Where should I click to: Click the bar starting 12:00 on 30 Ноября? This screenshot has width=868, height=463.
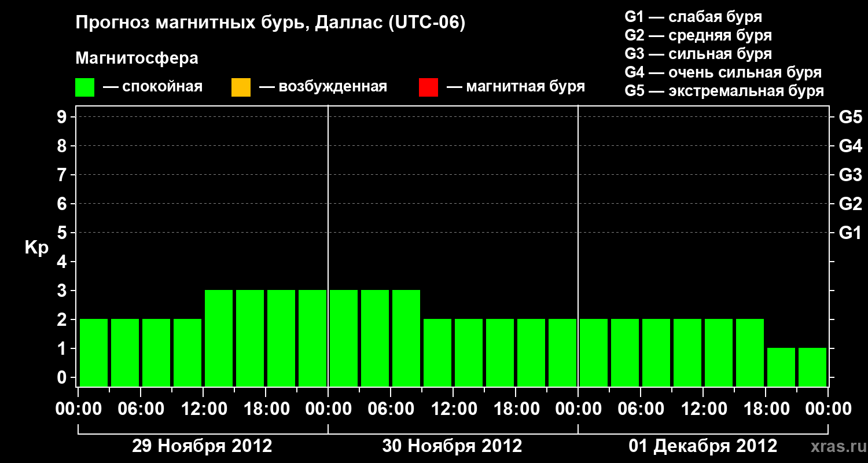point(469,352)
